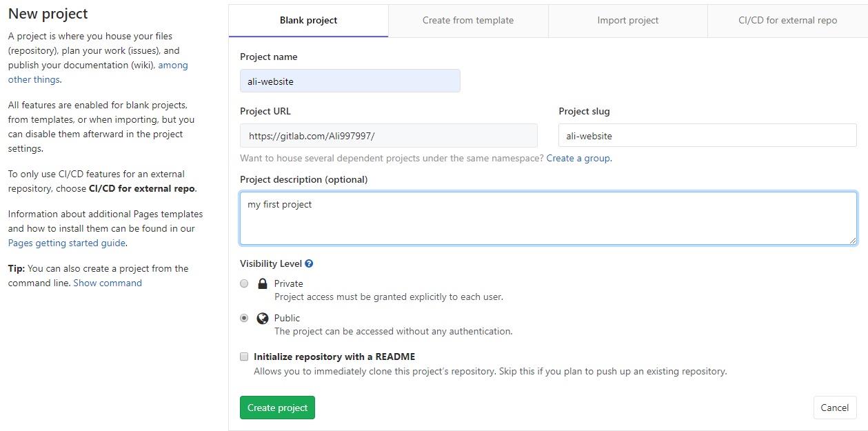The width and height of the screenshot is (868, 431).
Task: Open the among other things link
Action: pos(172,66)
